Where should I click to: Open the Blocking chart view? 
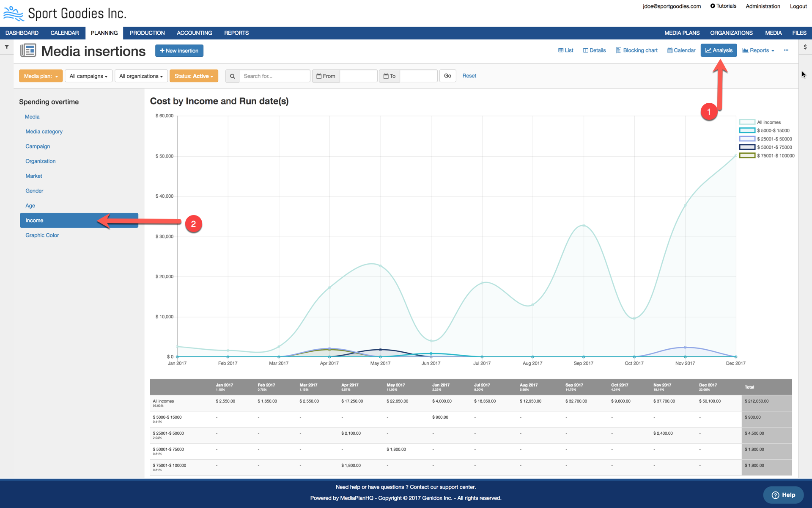point(636,50)
